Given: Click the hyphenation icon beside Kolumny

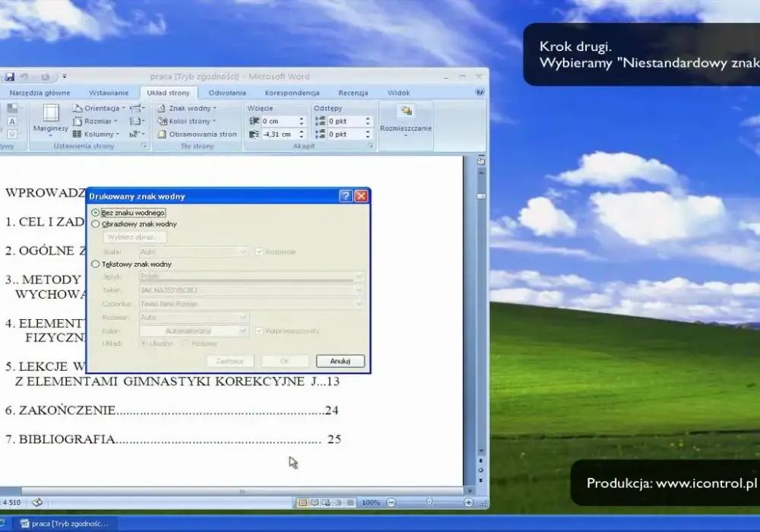Looking at the screenshot, I should (137, 135).
